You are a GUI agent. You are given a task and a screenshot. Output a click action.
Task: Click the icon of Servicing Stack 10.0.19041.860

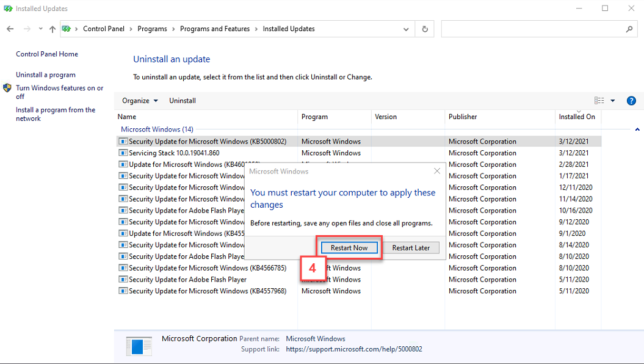click(x=123, y=153)
